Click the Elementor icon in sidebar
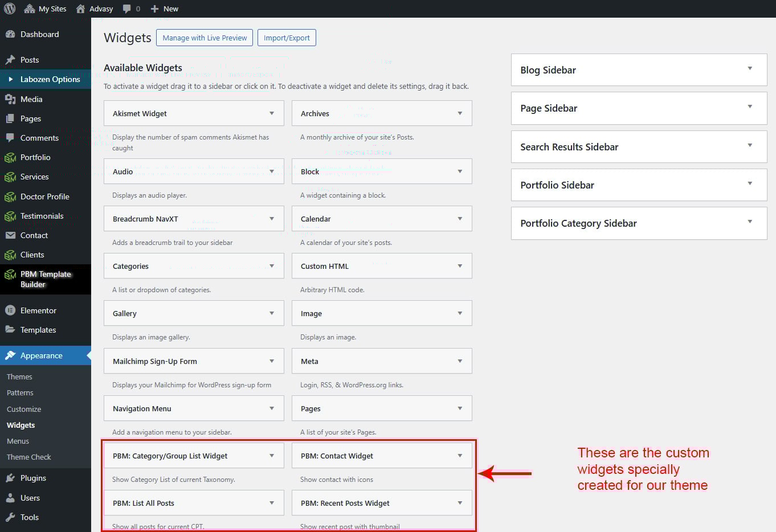776x532 pixels. 10,310
